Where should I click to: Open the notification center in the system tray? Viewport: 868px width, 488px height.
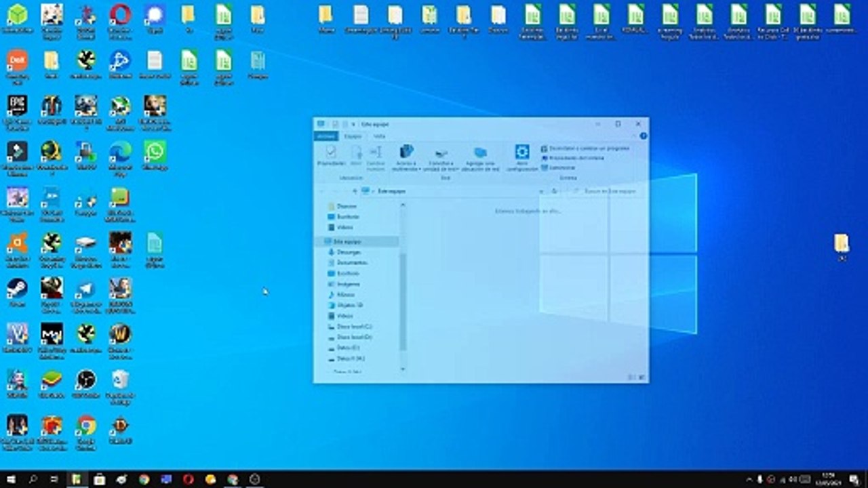coord(854,479)
